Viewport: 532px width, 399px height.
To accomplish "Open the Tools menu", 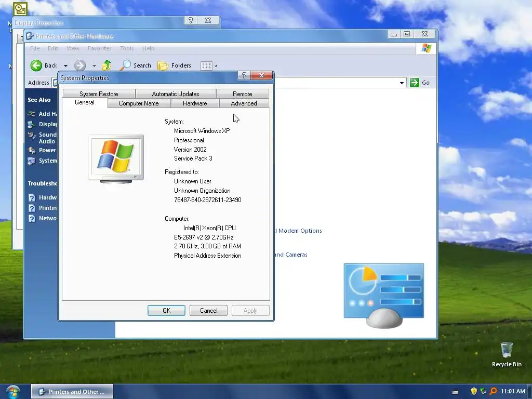I will click(x=127, y=48).
